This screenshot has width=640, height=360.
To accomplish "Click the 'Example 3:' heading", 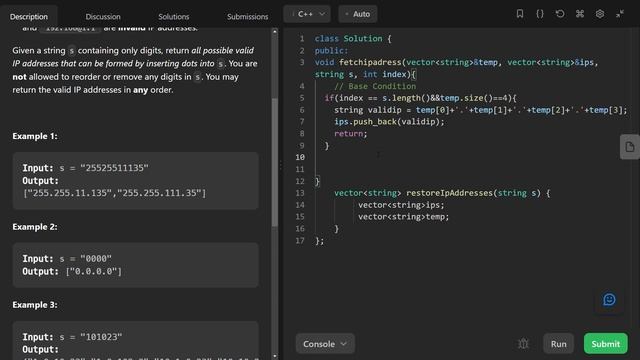I will pyautogui.click(x=35, y=305).
